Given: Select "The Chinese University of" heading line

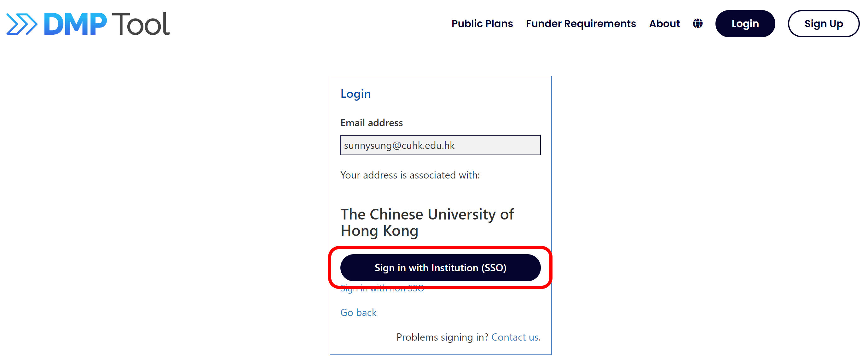Looking at the screenshot, I should (x=427, y=214).
